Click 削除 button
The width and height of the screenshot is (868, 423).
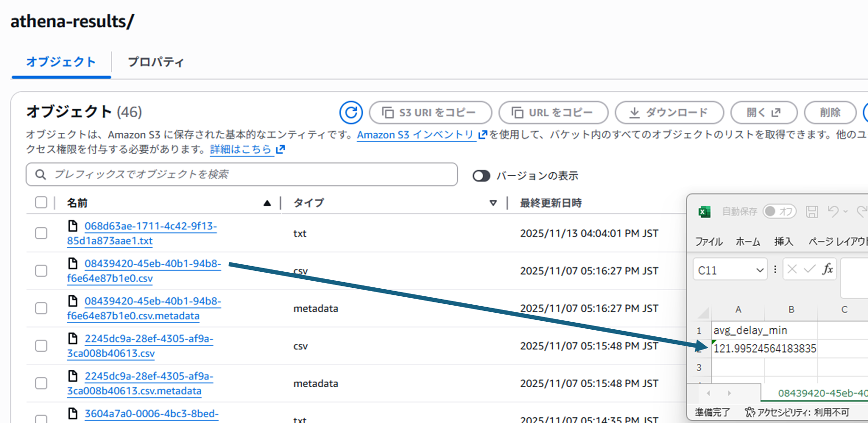click(x=830, y=113)
